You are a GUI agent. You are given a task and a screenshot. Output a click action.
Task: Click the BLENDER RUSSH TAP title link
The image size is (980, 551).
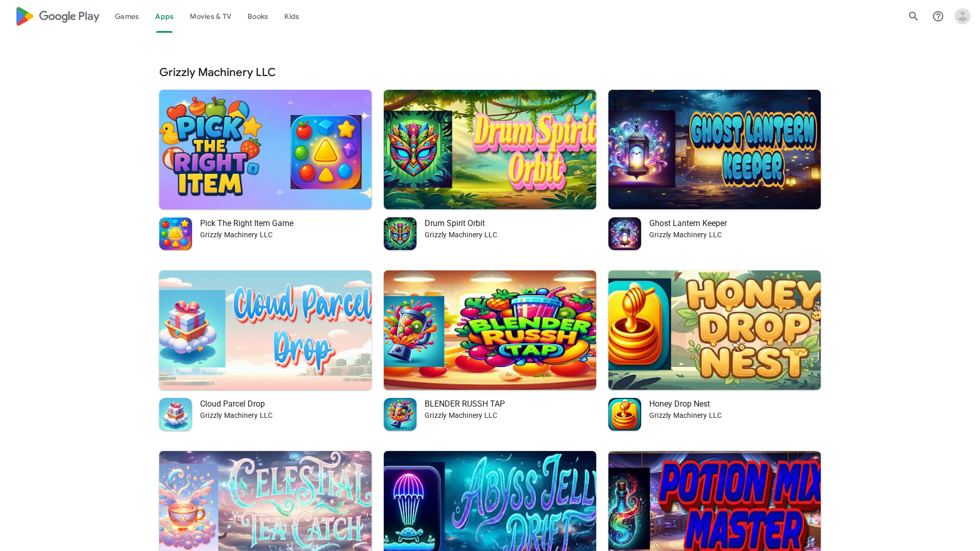(464, 404)
